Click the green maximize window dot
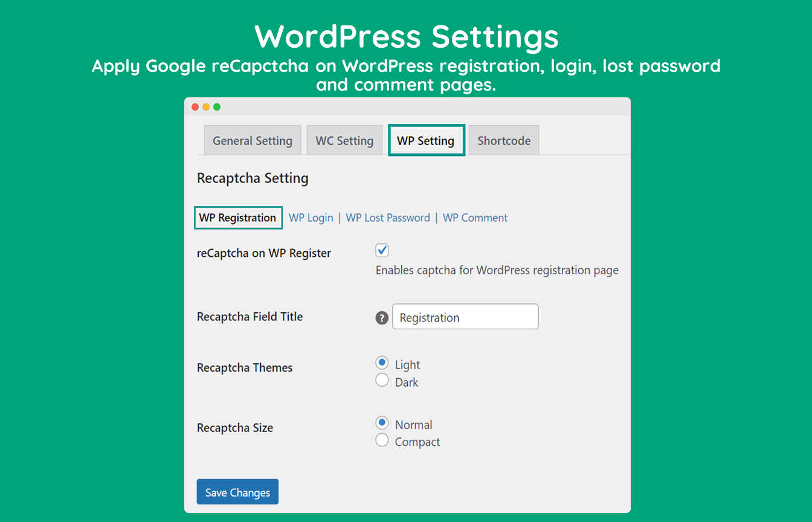812x522 pixels. (x=217, y=107)
